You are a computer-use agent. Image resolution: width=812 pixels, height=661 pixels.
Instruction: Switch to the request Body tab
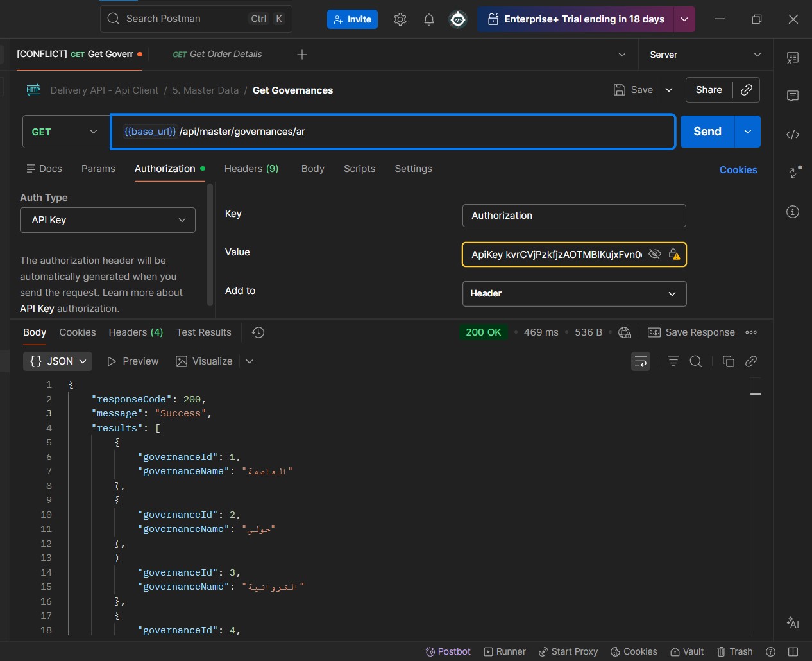click(x=313, y=169)
